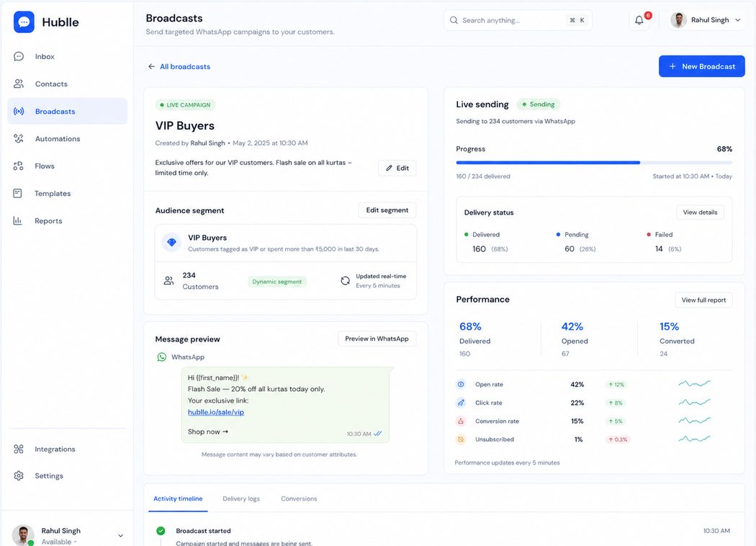This screenshot has width=756, height=546.
Task: Click the 160 / 234 delivered text
Action: click(483, 176)
